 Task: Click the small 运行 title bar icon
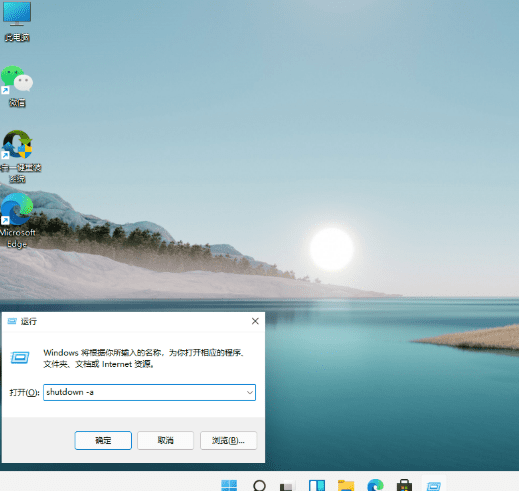[12, 321]
